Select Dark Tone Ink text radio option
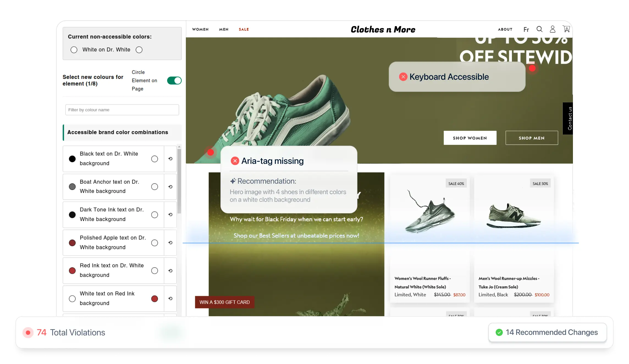This screenshot has height=364, width=629. pos(155,215)
